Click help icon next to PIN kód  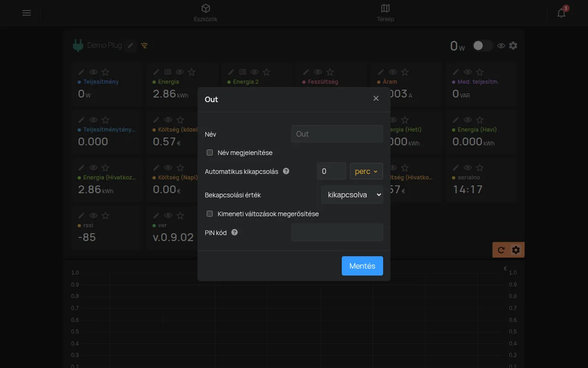click(x=235, y=232)
